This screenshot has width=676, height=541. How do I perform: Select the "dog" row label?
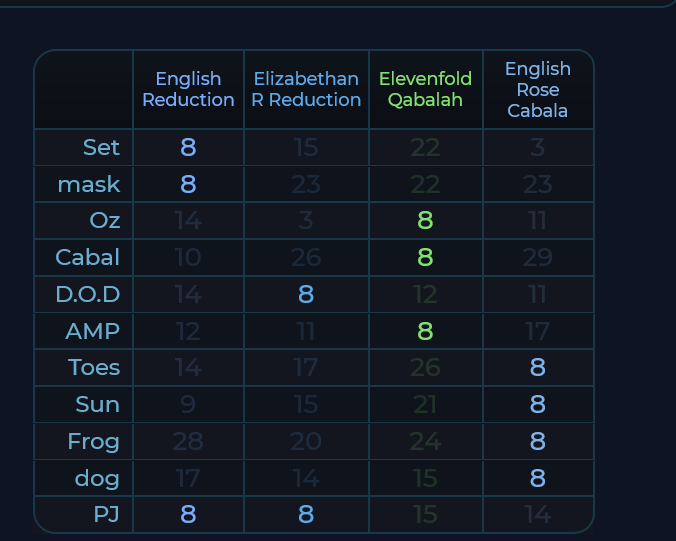[97, 478]
